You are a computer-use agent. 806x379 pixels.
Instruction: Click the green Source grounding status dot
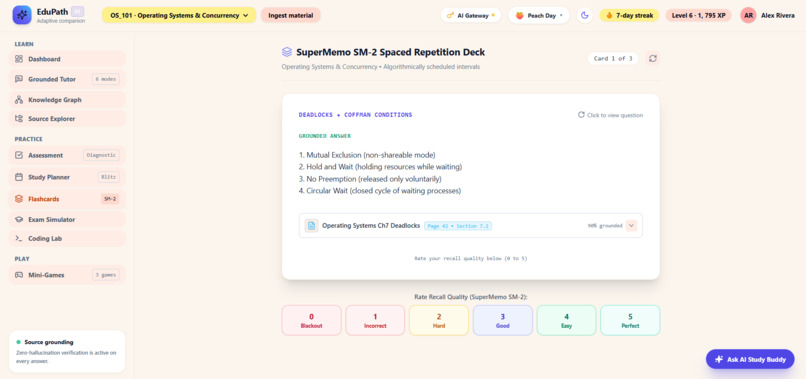click(x=19, y=342)
